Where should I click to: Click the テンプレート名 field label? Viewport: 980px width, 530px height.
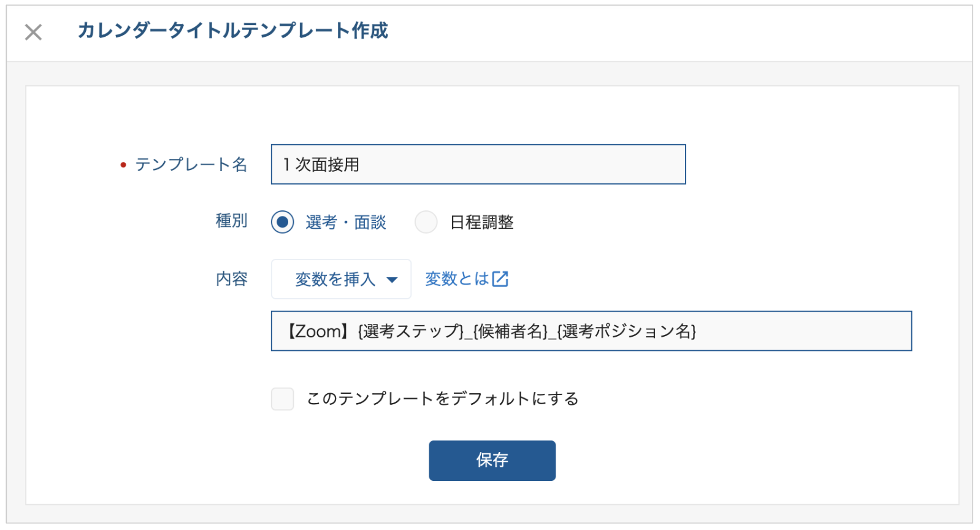coord(191,164)
